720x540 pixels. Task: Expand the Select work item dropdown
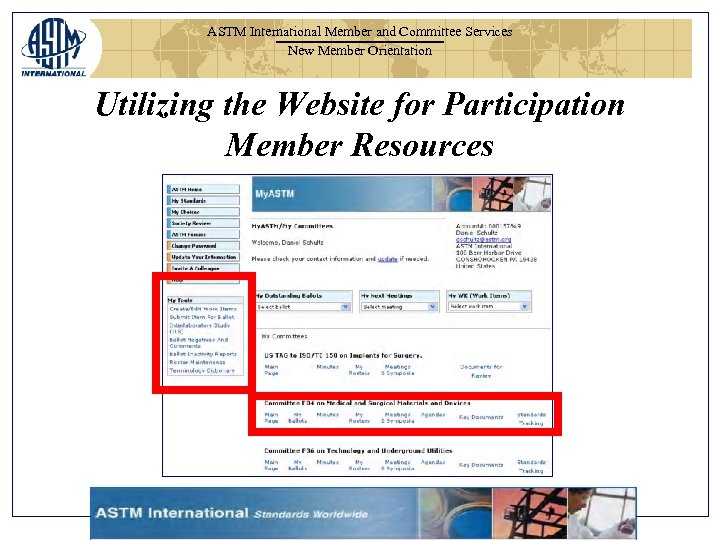(x=489, y=306)
